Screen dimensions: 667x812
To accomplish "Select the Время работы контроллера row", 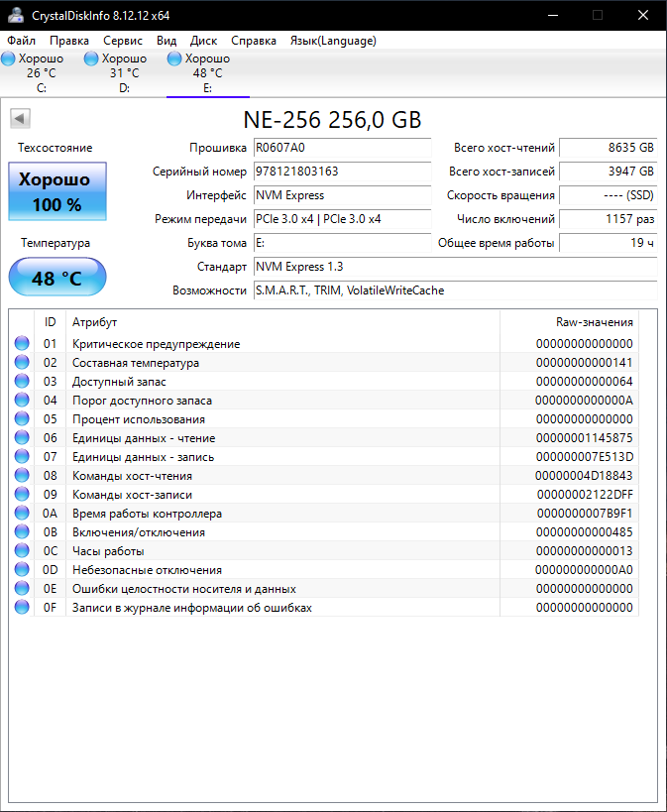I will pyautogui.click(x=324, y=513).
